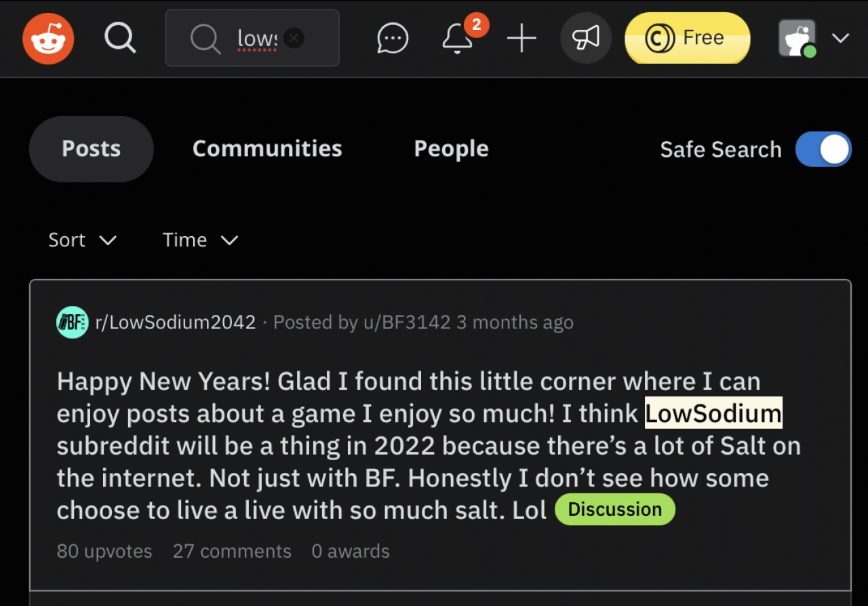Click the r/LowSodium2042 community avatar
Image resolution: width=868 pixels, height=606 pixels.
tap(72, 322)
